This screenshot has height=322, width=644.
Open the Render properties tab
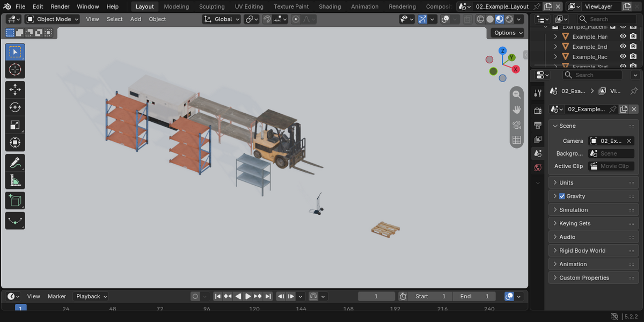click(x=538, y=111)
